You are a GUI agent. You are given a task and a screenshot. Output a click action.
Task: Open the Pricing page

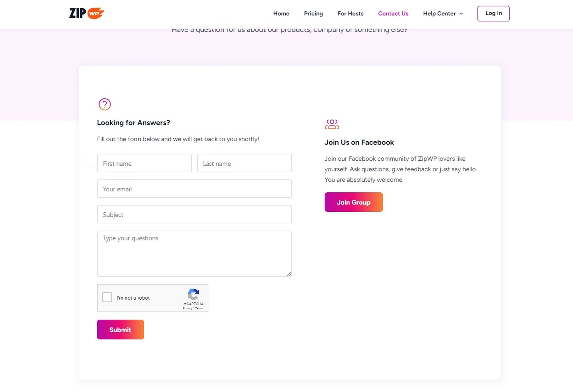(x=313, y=14)
